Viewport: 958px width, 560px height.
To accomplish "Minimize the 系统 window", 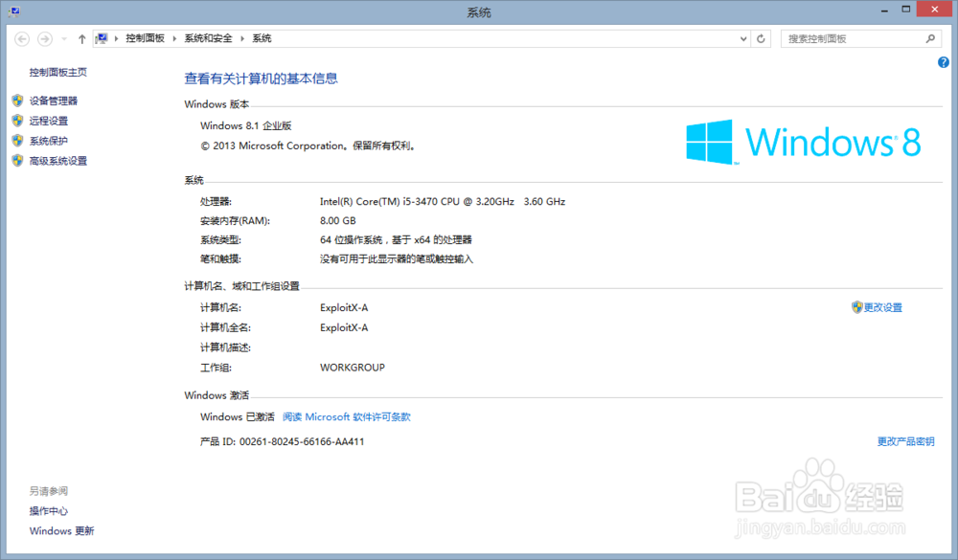I will click(x=884, y=11).
